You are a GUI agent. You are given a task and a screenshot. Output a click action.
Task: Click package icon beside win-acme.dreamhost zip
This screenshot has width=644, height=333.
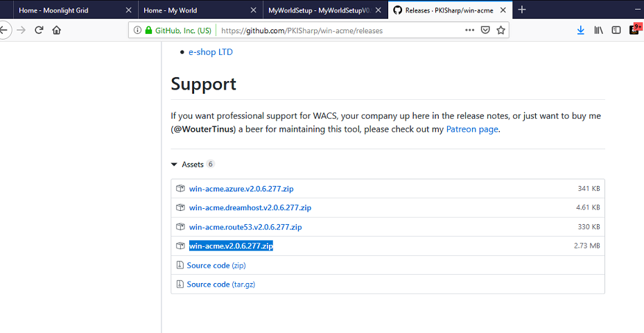pos(180,207)
